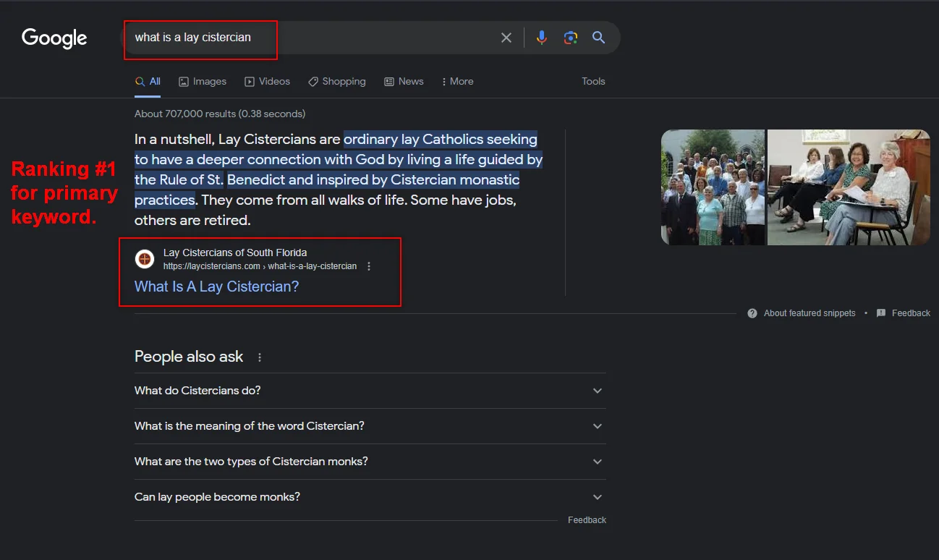This screenshot has width=939, height=560.
Task: Switch to the Videos tab
Action: coord(267,82)
